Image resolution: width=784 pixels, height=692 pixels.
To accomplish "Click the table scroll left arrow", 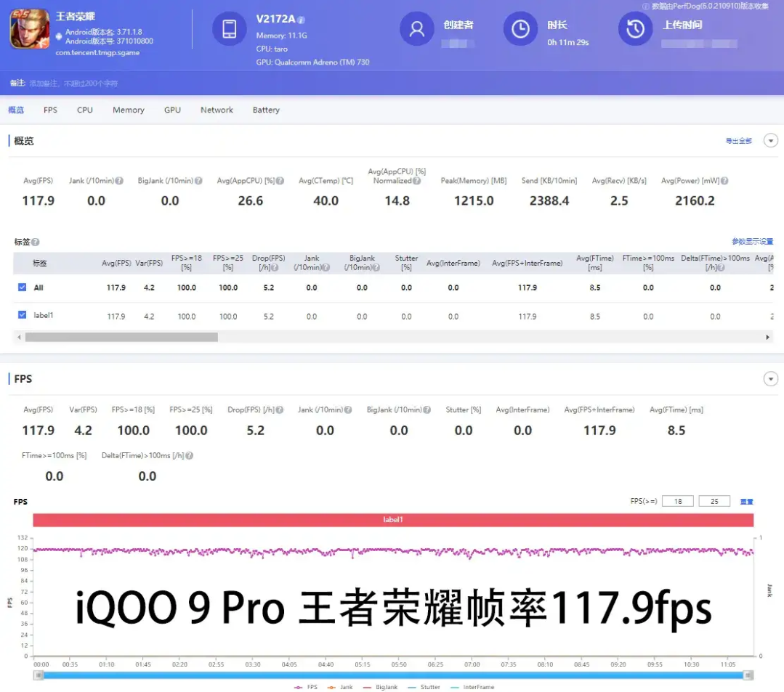I will (x=19, y=337).
